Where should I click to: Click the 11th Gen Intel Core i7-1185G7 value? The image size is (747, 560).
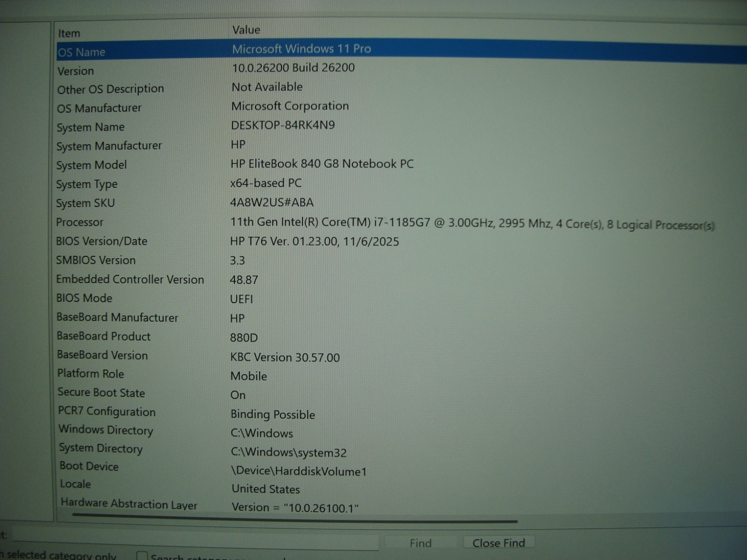(x=472, y=224)
